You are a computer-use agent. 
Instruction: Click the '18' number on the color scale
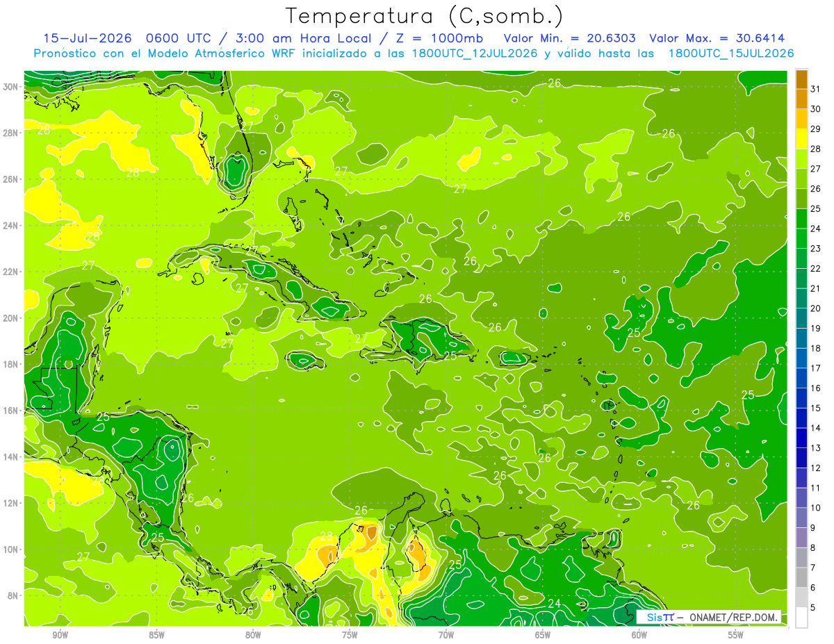[x=816, y=349]
